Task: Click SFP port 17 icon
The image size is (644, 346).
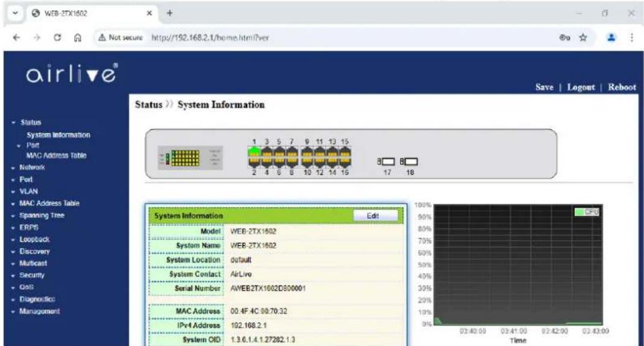Action: [386, 162]
